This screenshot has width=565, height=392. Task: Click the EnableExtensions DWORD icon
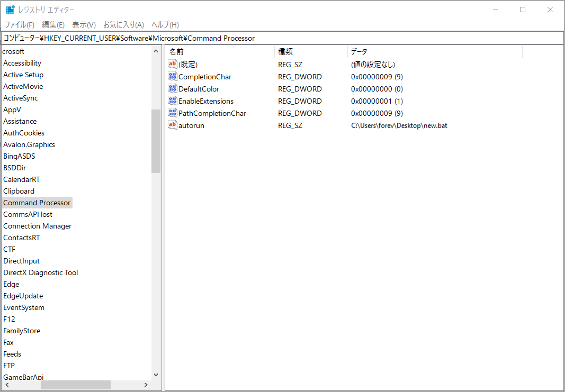pyautogui.click(x=172, y=101)
